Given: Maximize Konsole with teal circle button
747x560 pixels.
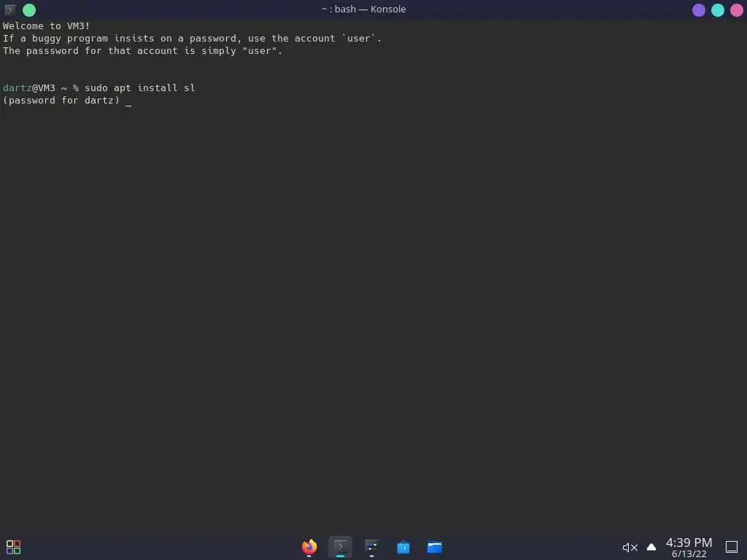Looking at the screenshot, I should 718,9.
